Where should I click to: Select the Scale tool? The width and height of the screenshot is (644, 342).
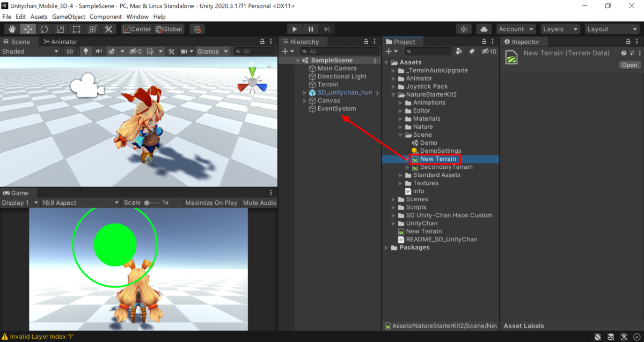tap(61, 29)
